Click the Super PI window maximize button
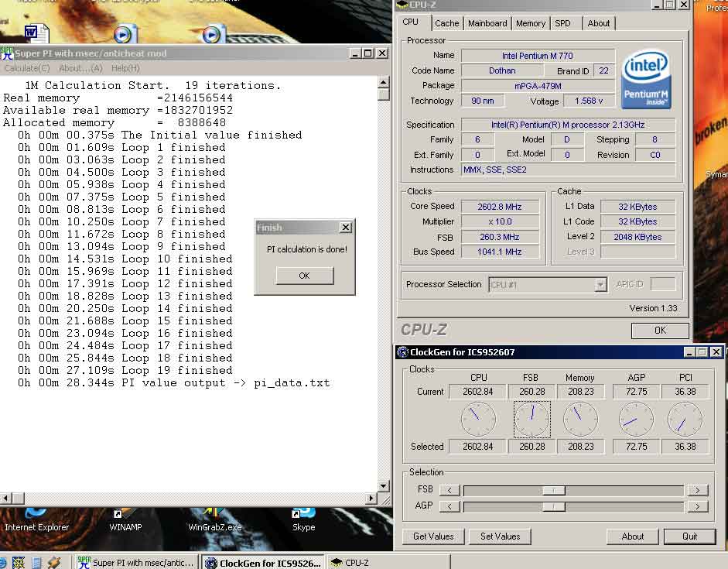This screenshot has width=728, height=569. click(x=367, y=53)
